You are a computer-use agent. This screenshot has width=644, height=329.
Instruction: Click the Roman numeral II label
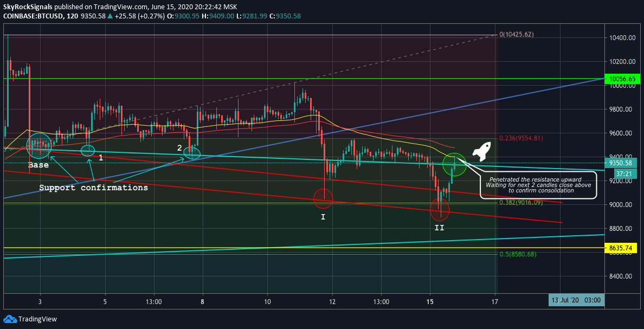[440, 227]
